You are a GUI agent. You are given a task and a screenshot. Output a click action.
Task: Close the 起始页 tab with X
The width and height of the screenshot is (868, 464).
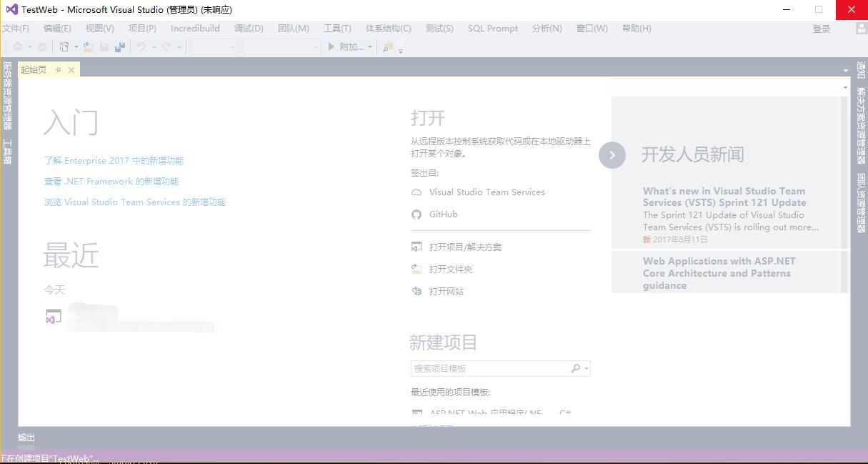tap(71, 69)
